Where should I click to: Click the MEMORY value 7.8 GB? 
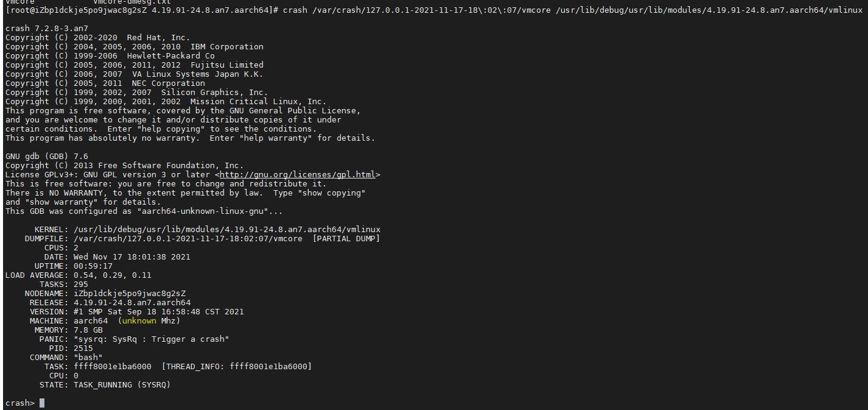88,330
